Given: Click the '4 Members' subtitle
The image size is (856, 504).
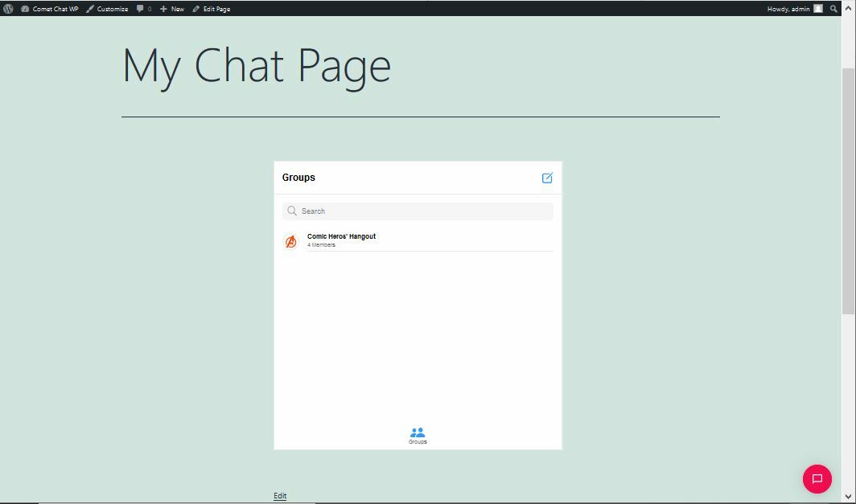Looking at the screenshot, I should (x=321, y=245).
